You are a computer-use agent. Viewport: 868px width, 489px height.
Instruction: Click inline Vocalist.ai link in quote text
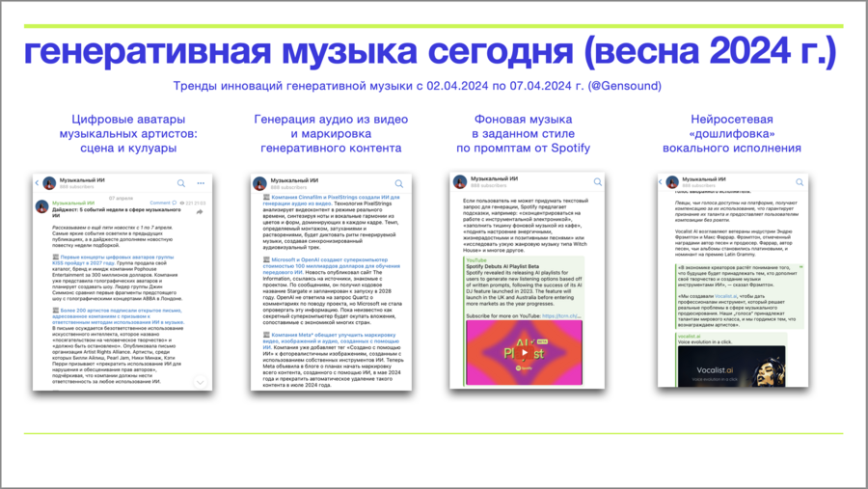tap(725, 297)
